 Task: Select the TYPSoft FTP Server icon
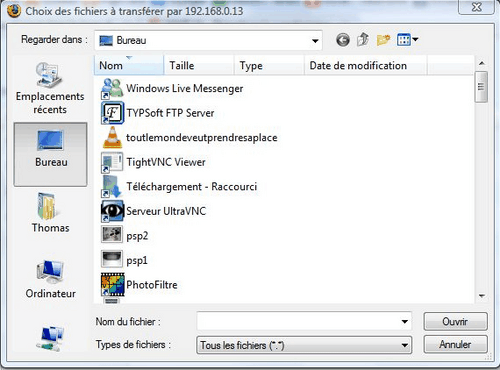[x=112, y=113]
